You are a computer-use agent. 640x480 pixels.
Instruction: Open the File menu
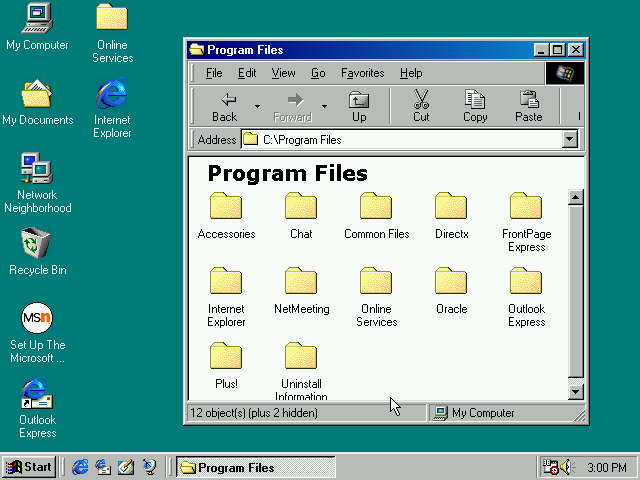coord(214,73)
